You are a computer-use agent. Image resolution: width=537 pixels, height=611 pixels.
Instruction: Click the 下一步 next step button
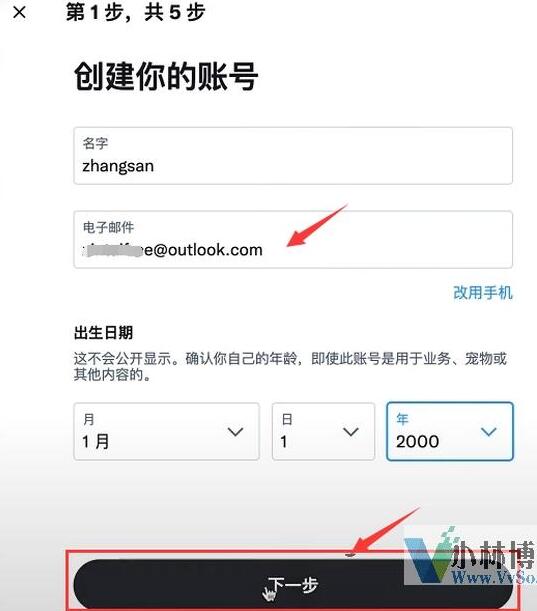click(x=293, y=585)
